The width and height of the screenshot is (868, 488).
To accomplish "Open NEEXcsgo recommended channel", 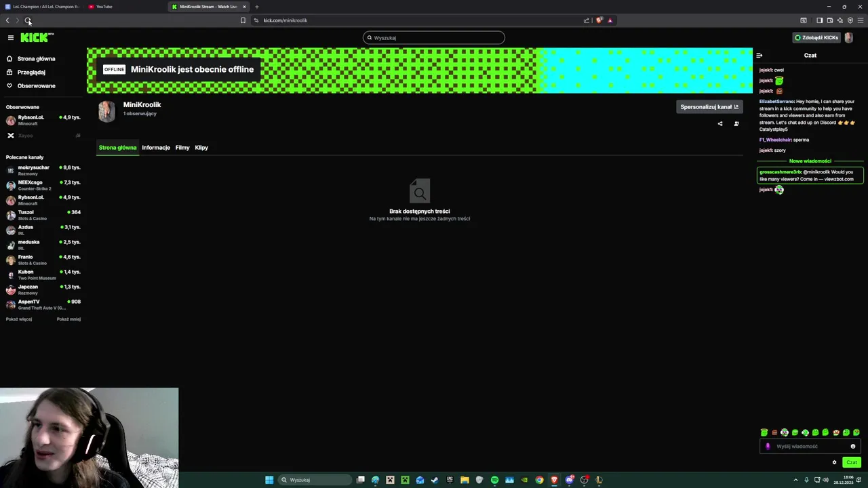I will [x=43, y=185].
